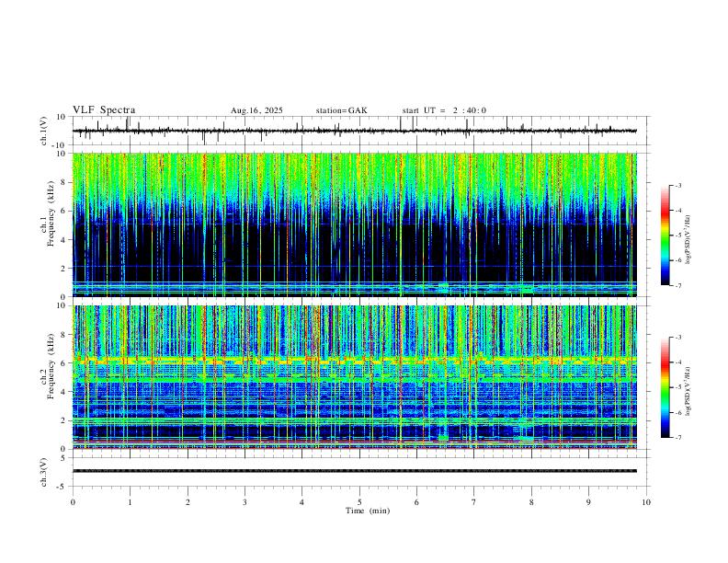Image resolution: width=728 pixels, height=563 pixels.
Task: Click the ch.2 colorbar "log(PSD)(V²/Hz)" label
Action: click(x=688, y=391)
